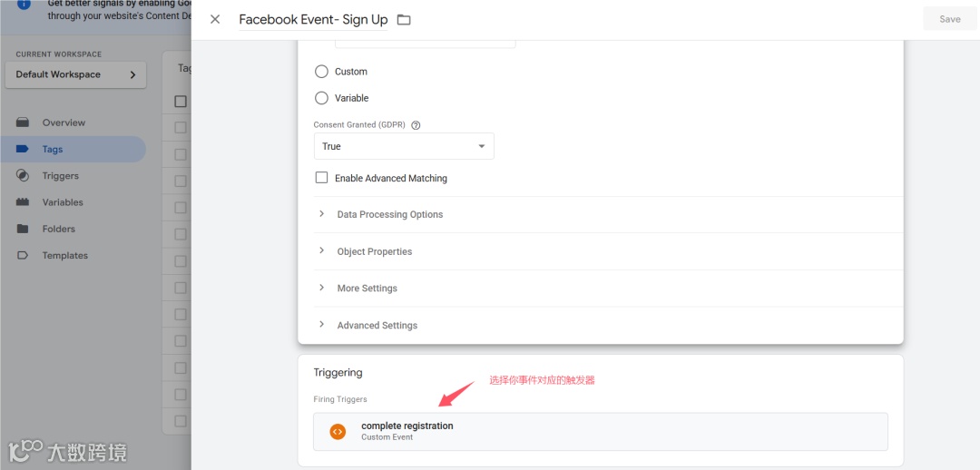This screenshot has width=980, height=470.
Task: Click the Tags label icon
Action: (x=23, y=150)
